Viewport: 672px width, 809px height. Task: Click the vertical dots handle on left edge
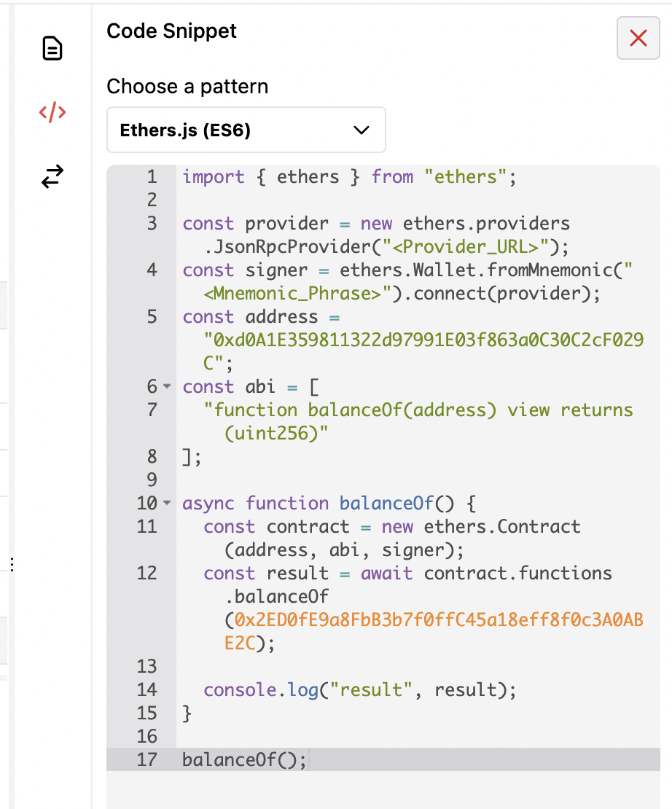pyautogui.click(x=12, y=564)
